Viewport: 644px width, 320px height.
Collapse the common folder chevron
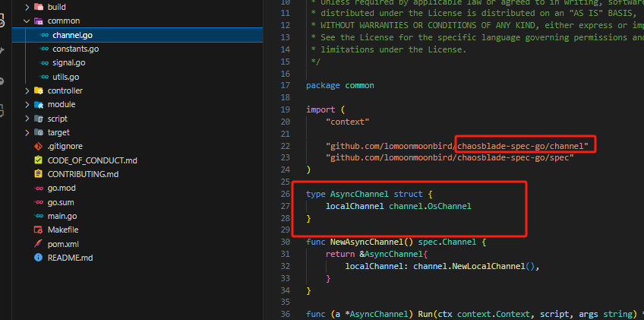[x=27, y=21]
